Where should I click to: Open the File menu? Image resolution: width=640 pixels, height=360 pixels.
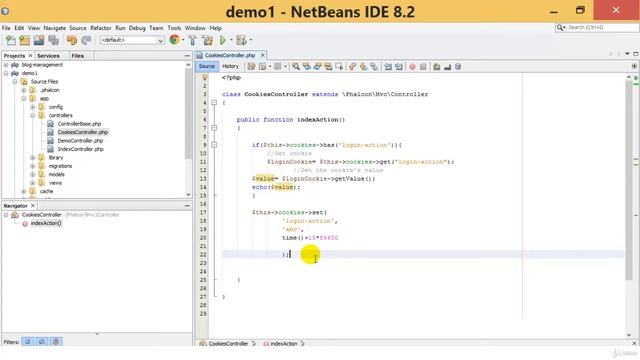(6, 28)
